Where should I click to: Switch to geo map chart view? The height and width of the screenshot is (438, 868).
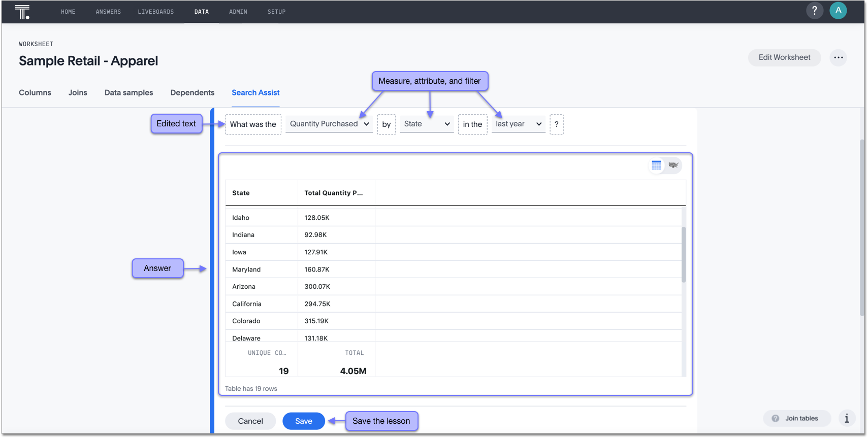pos(673,165)
